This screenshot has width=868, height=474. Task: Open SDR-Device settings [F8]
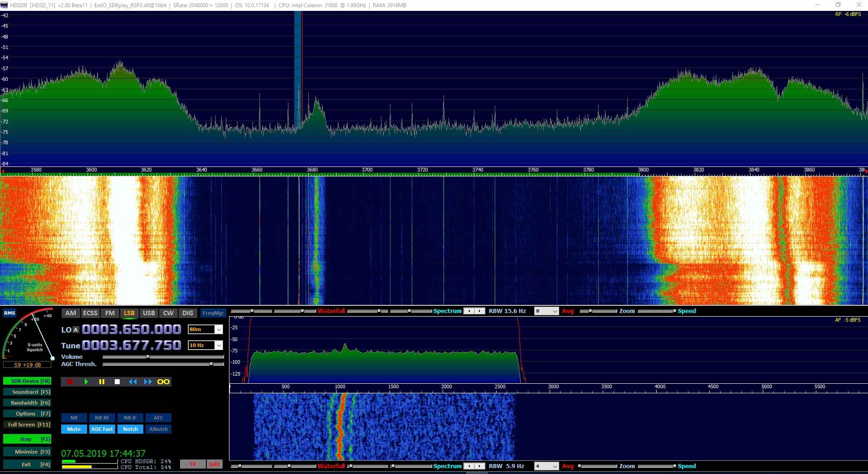[27, 381]
